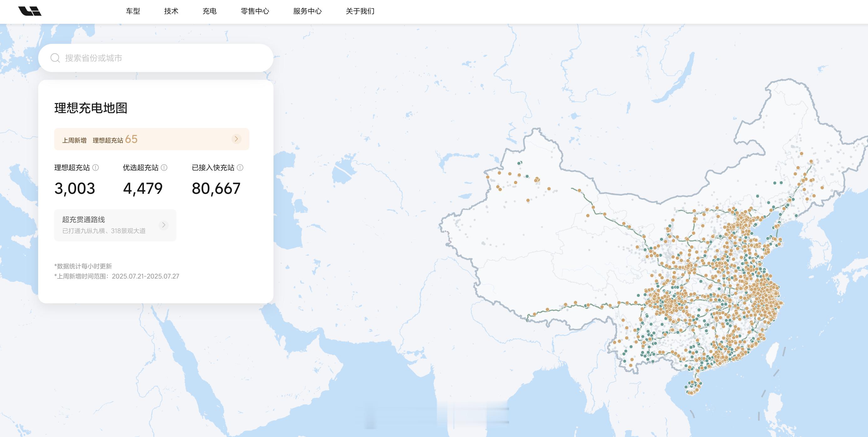Click the 上周新增时间范围 date note
The height and width of the screenshot is (437, 868).
tap(117, 276)
